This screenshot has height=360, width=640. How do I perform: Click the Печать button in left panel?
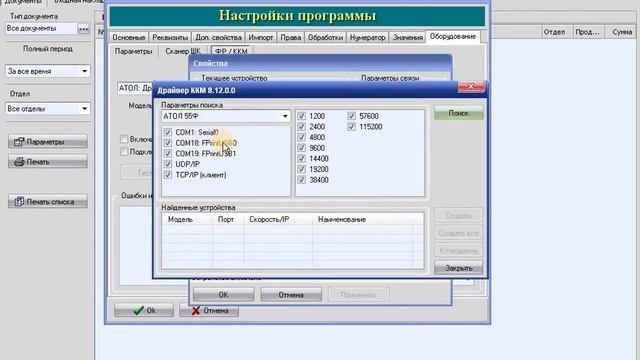(48, 162)
